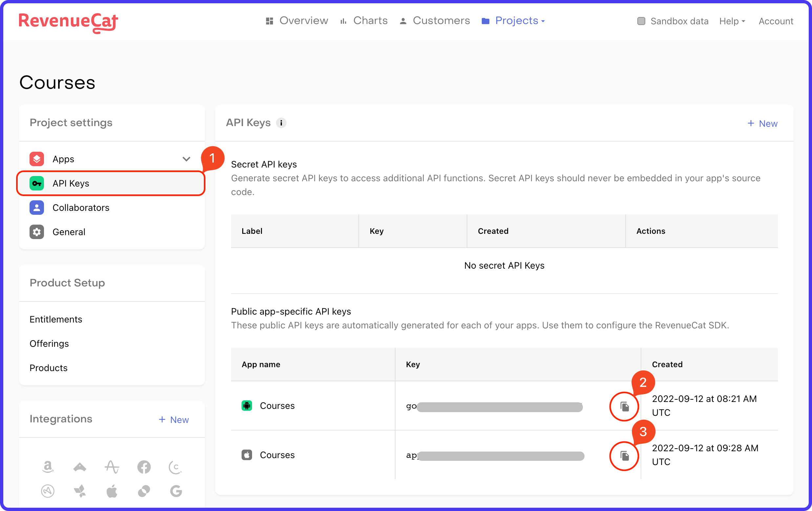Click the RevenueCat logo

[68, 22]
